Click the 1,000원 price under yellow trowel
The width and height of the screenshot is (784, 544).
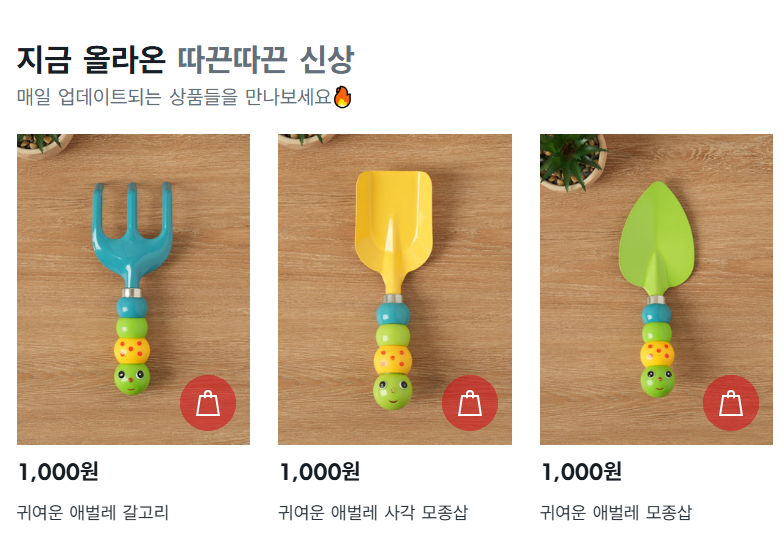click(x=320, y=472)
